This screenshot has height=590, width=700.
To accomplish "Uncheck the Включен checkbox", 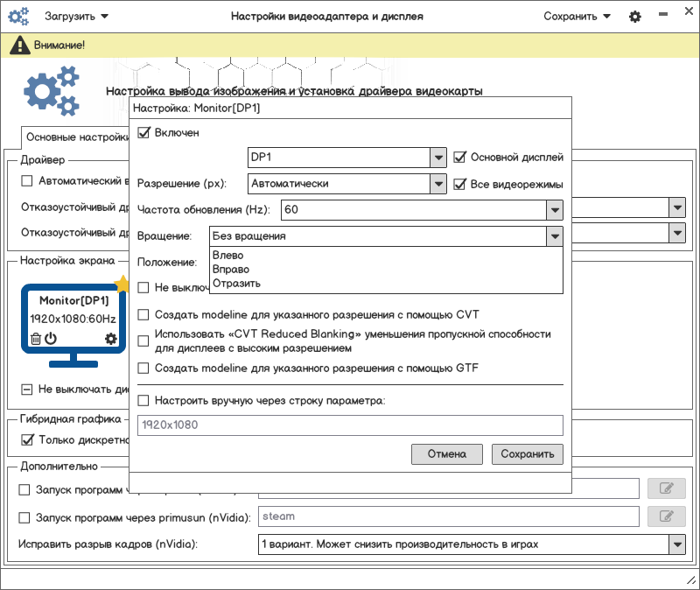I will coord(143,133).
